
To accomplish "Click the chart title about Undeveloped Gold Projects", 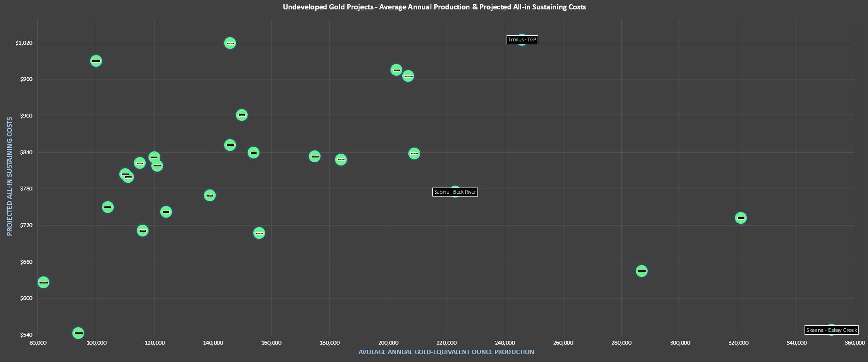I will 434,7.
